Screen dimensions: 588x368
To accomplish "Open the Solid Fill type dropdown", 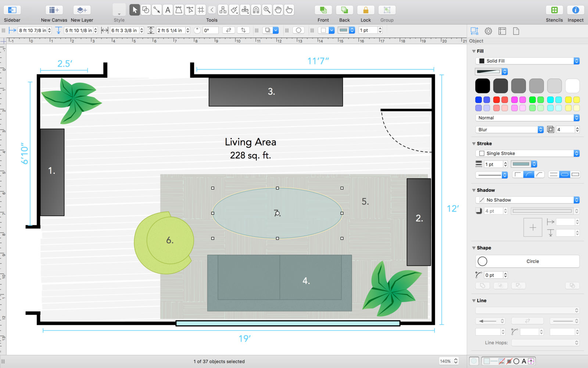I will pyautogui.click(x=528, y=61).
